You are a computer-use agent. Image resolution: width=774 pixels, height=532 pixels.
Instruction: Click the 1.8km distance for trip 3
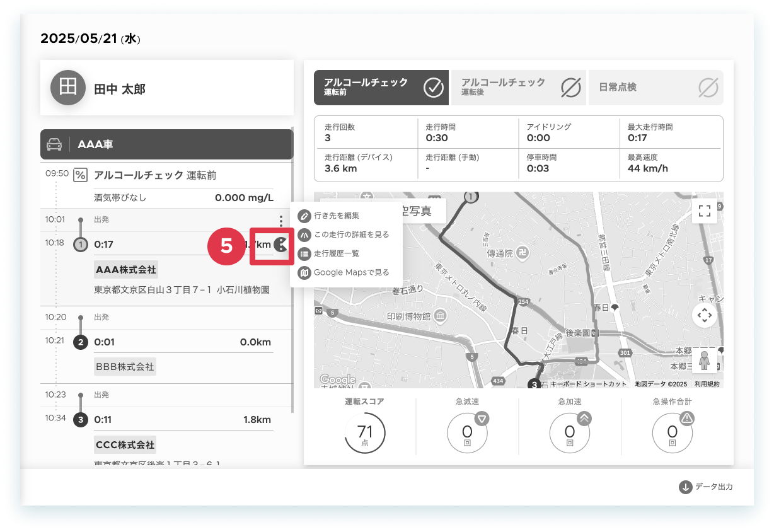click(x=257, y=420)
